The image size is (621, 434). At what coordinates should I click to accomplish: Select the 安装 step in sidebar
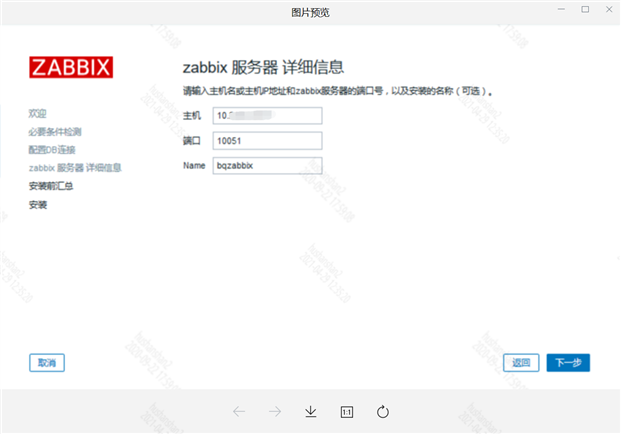click(38, 205)
